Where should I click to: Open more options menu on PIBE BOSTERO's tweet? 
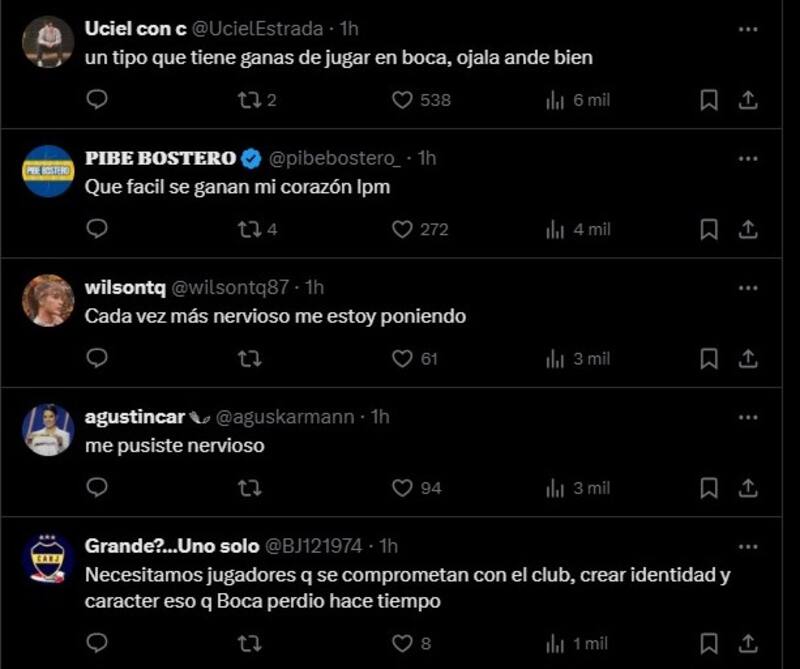tap(747, 158)
